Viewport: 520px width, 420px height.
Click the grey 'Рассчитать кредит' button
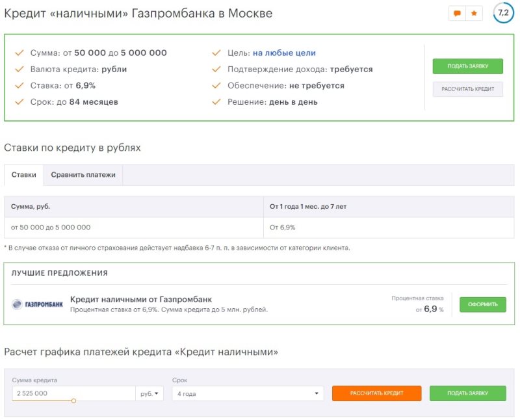tap(467, 89)
